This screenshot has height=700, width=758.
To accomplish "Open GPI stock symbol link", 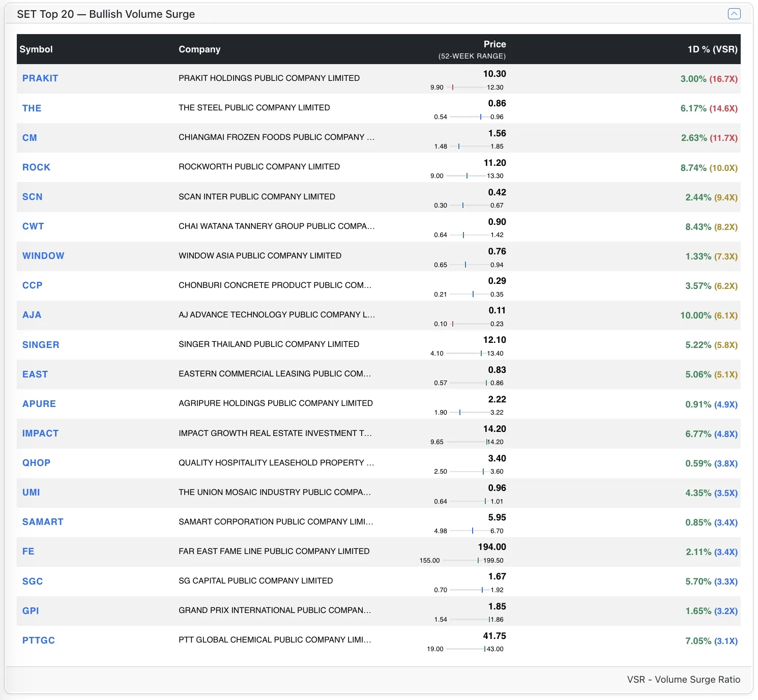I will [31, 610].
